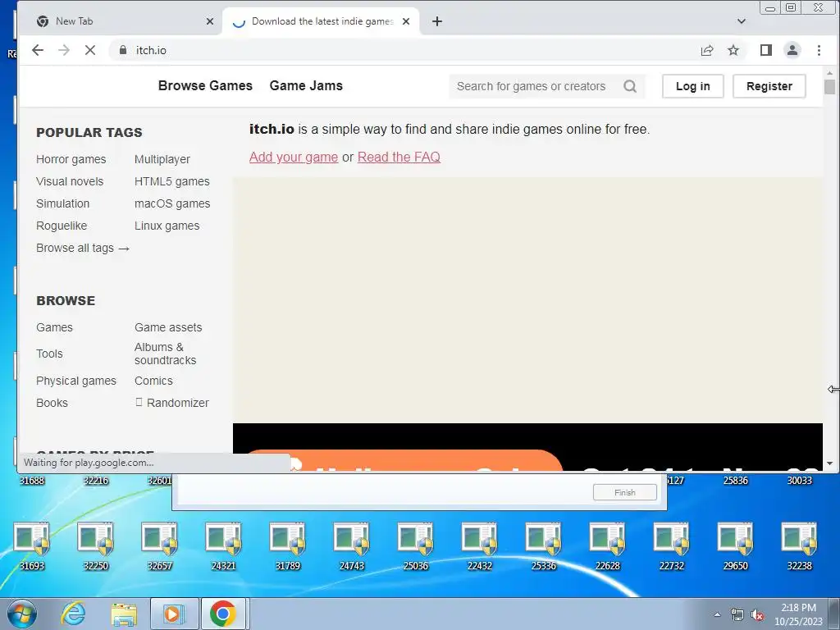Select desktop icon 24743

tap(352, 546)
